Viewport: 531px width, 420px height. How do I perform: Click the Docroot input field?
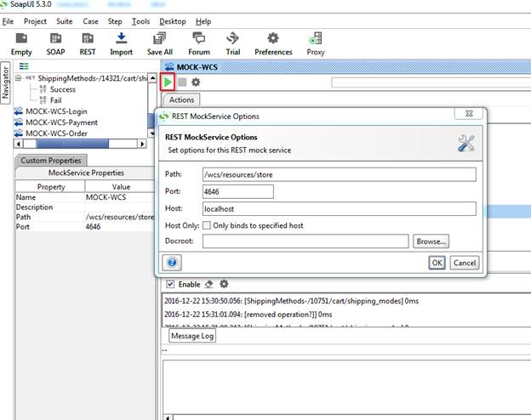305,241
